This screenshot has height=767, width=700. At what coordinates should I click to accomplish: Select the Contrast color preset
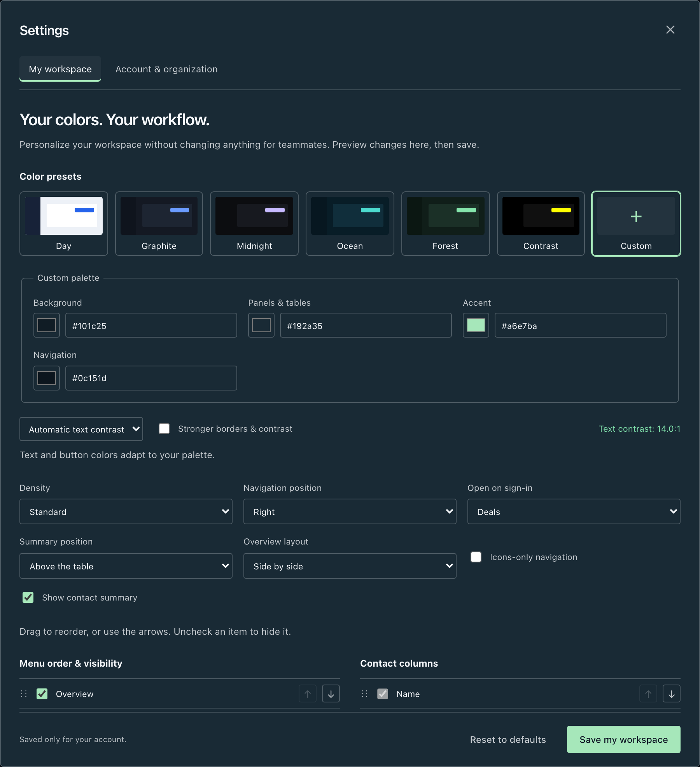coord(541,224)
